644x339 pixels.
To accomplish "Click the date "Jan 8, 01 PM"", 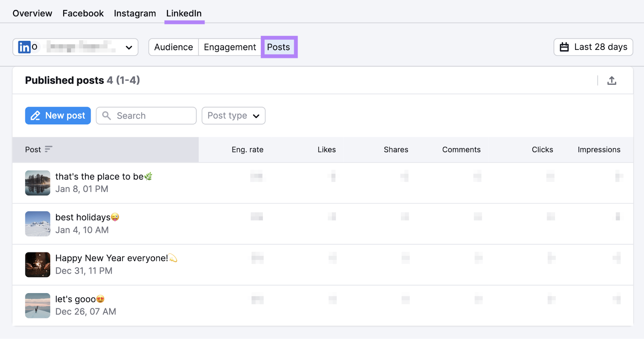I will click(x=82, y=189).
